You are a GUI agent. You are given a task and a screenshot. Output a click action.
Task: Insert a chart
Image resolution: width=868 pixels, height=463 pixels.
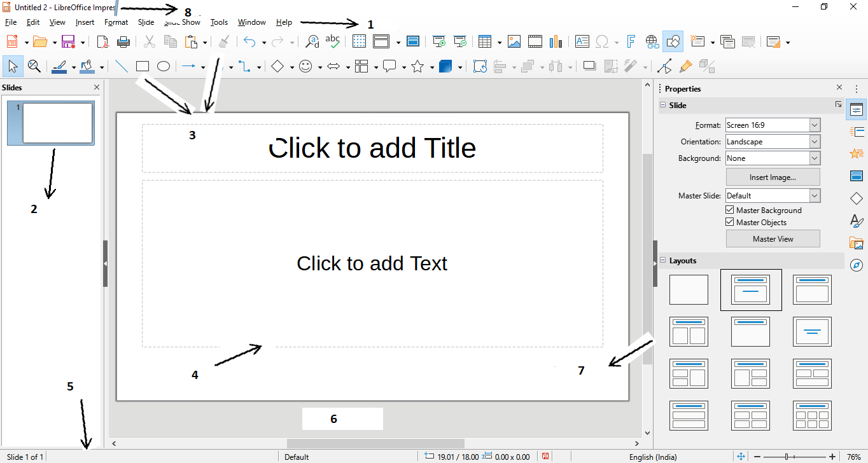click(x=556, y=41)
